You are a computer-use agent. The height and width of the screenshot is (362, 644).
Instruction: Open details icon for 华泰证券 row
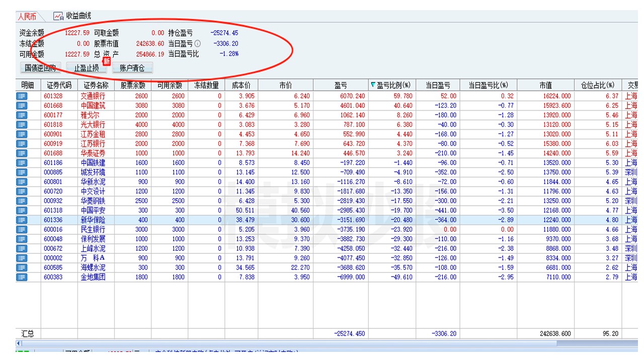(22, 153)
